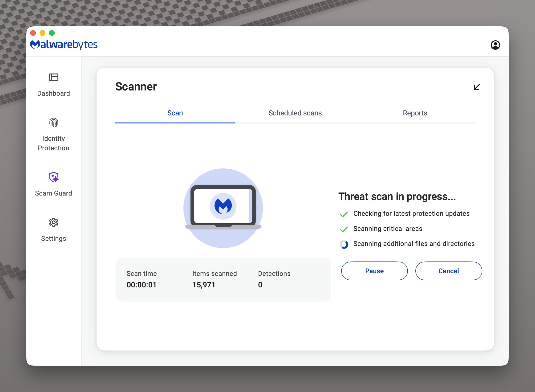
Task: Click the Detections count 0
Action: point(260,285)
